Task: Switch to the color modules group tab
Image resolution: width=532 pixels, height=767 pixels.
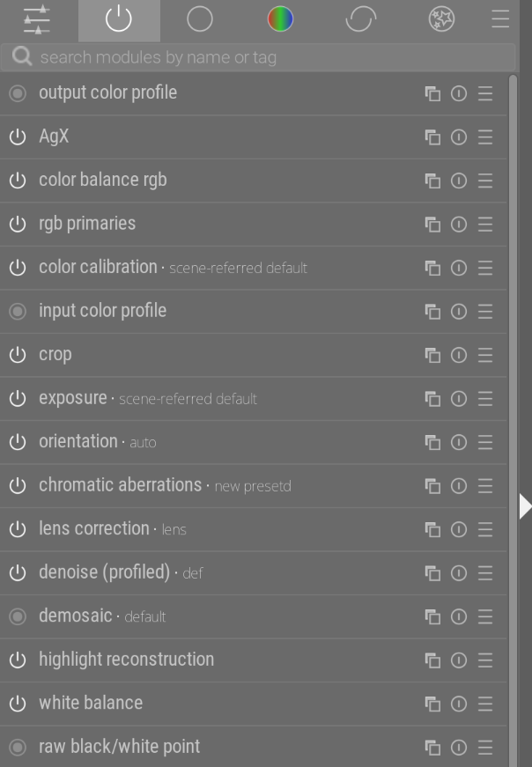Action: tap(280, 19)
